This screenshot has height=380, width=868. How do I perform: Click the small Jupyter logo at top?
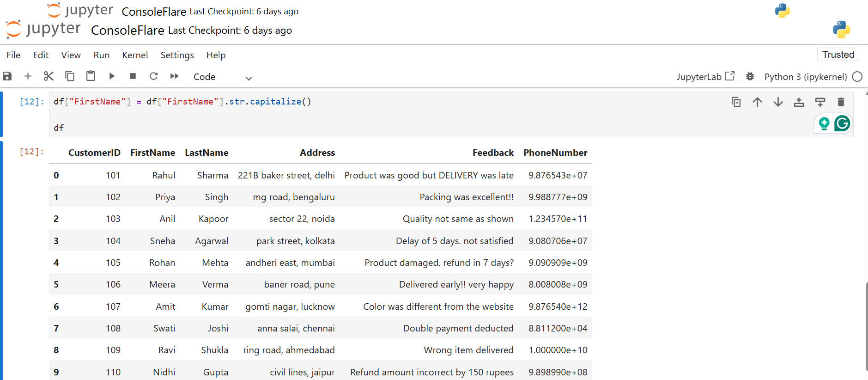point(80,10)
